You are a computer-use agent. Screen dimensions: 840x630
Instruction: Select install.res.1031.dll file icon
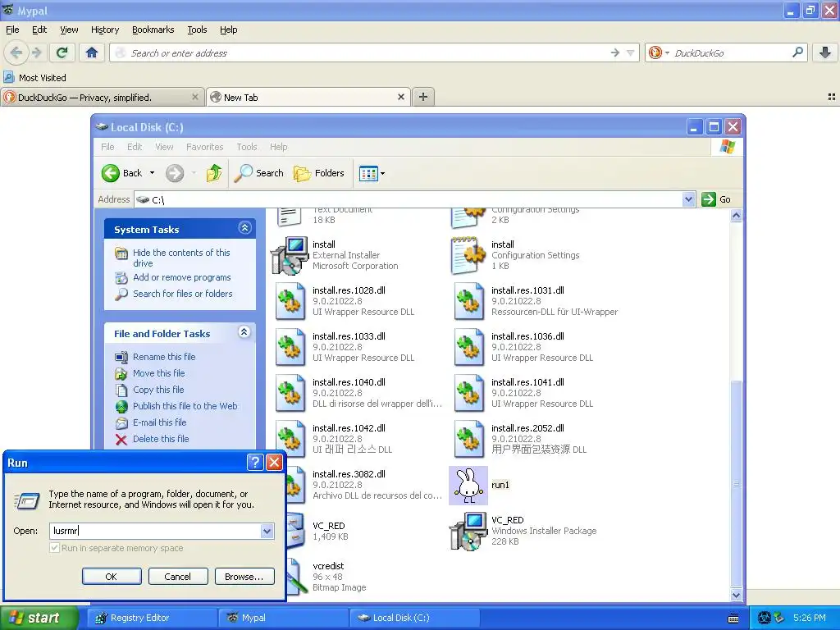(468, 301)
